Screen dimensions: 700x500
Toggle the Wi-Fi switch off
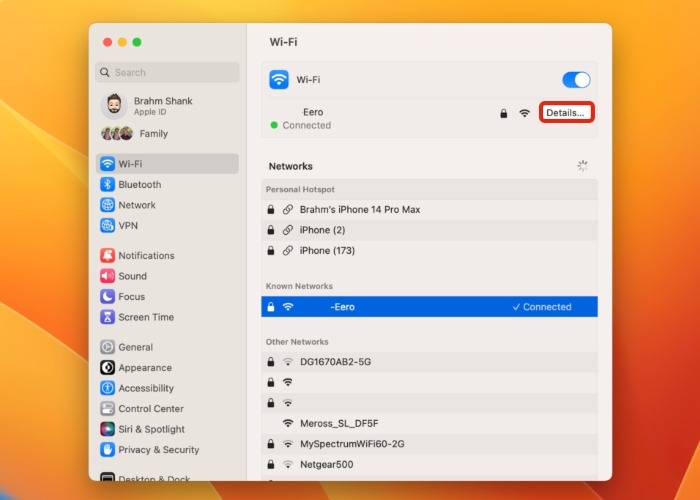(x=576, y=80)
